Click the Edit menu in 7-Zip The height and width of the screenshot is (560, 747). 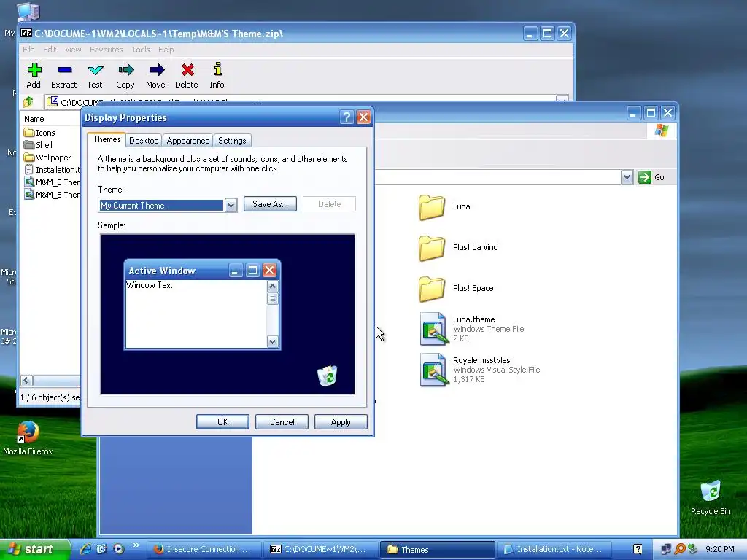coord(50,50)
